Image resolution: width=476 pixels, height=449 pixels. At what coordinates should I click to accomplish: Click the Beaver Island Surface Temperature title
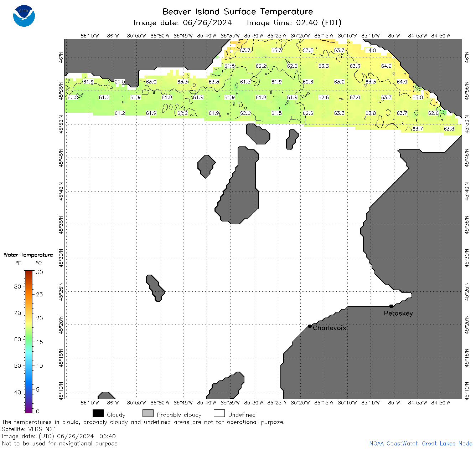click(238, 11)
